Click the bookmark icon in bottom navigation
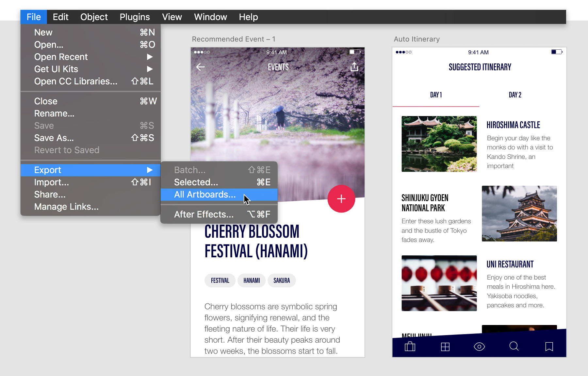The image size is (588, 376). point(549,347)
